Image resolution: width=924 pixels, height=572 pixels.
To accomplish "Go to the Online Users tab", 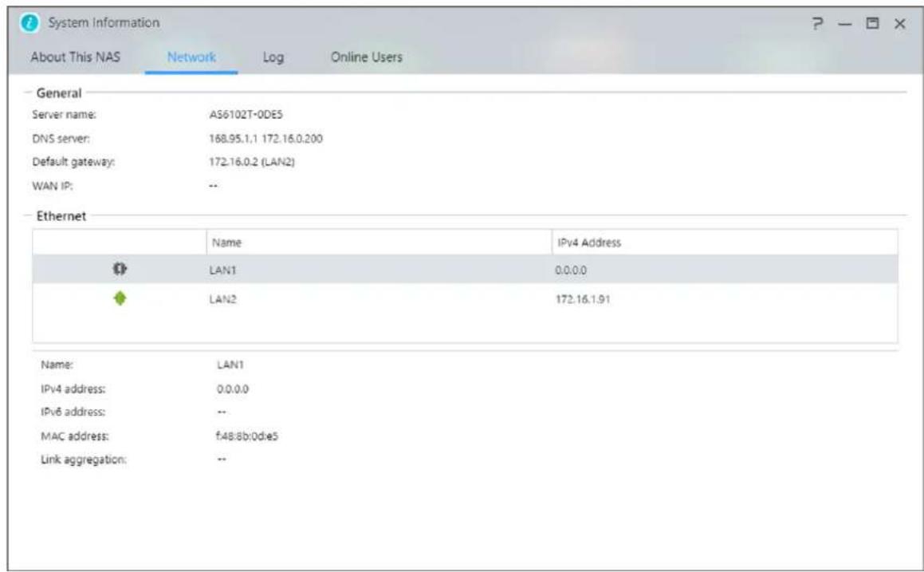I will point(367,57).
